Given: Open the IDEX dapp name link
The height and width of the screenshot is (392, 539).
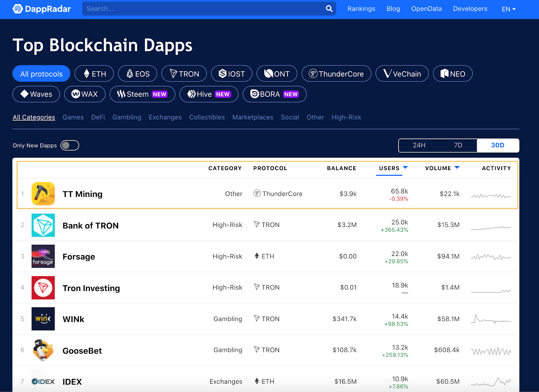Looking at the screenshot, I should pos(72,382).
